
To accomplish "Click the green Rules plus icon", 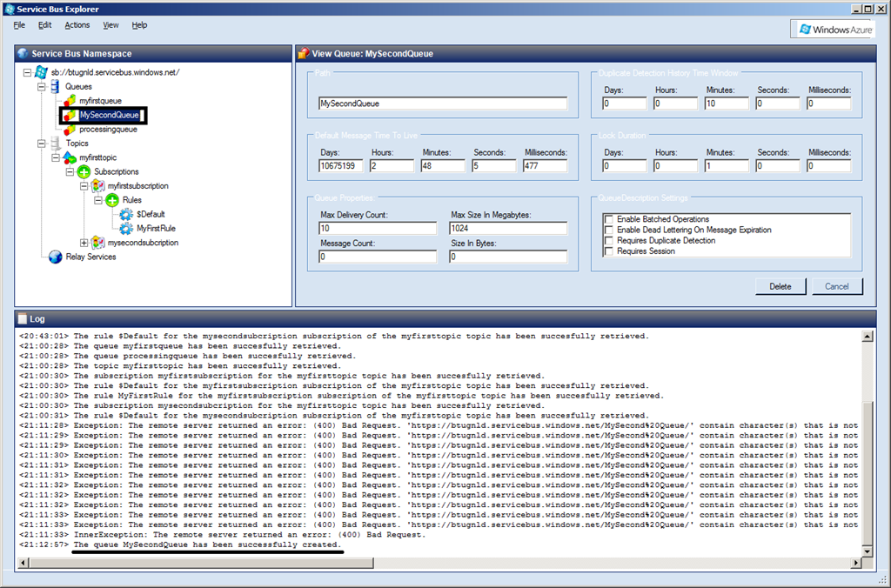I will pyautogui.click(x=112, y=200).
